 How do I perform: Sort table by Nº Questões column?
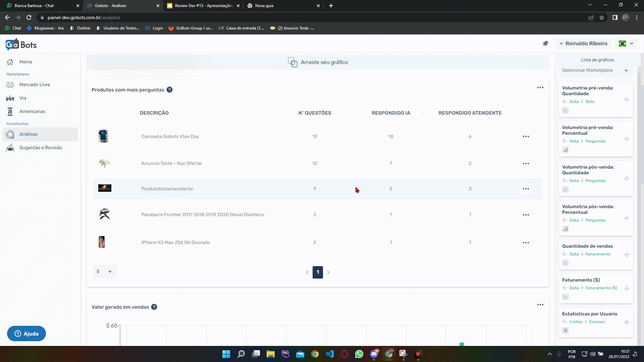pos(315,113)
